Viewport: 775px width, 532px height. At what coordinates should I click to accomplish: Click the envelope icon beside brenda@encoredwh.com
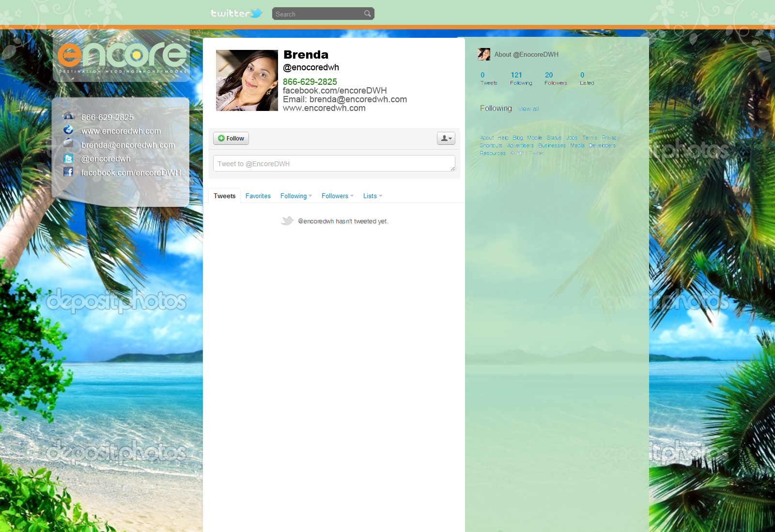point(69,143)
